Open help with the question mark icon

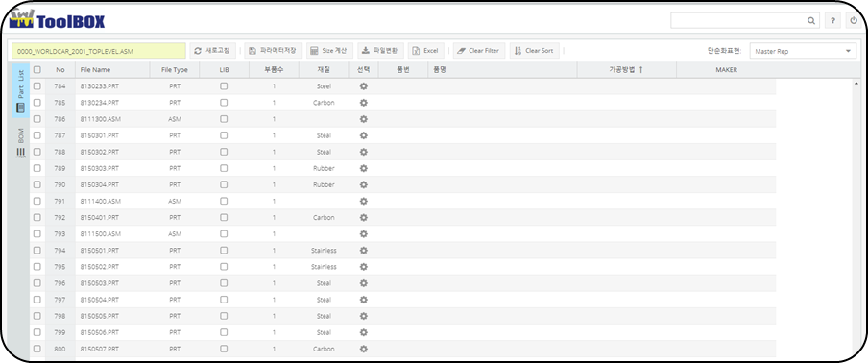(x=832, y=21)
